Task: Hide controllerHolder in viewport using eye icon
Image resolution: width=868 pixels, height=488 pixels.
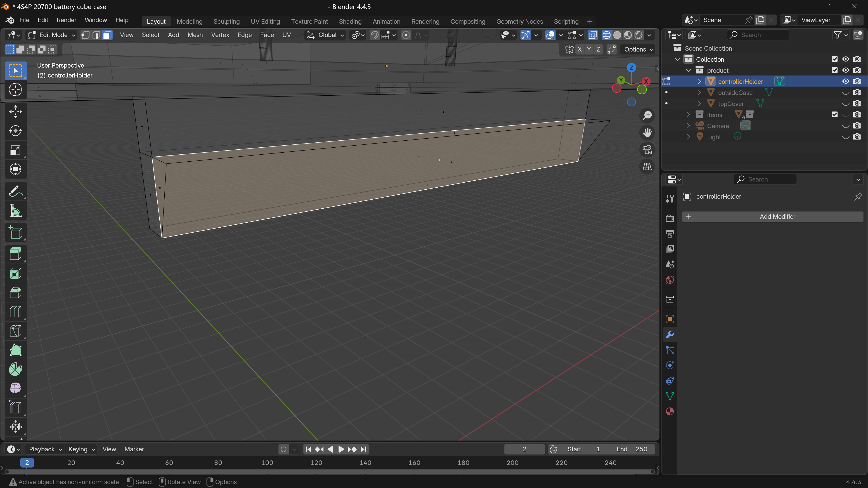Action: click(845, 82)
